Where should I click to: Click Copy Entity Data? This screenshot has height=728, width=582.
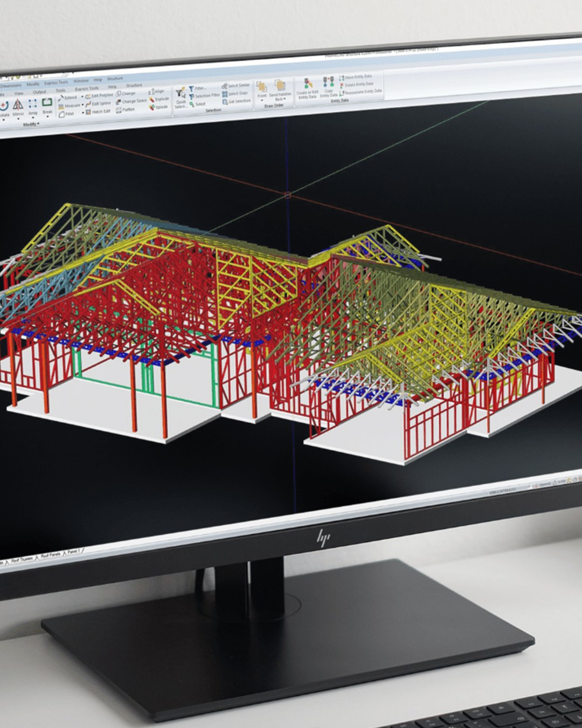point(328,87)
